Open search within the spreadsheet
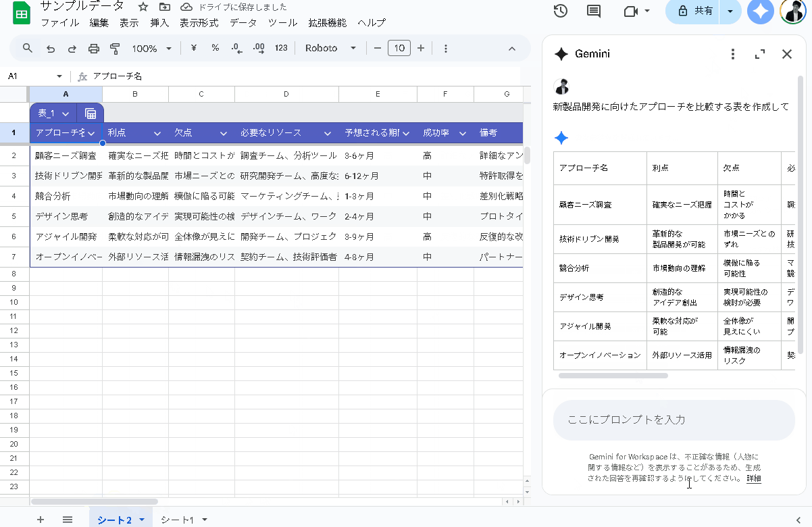812x527 pixels. pos(28,48)
